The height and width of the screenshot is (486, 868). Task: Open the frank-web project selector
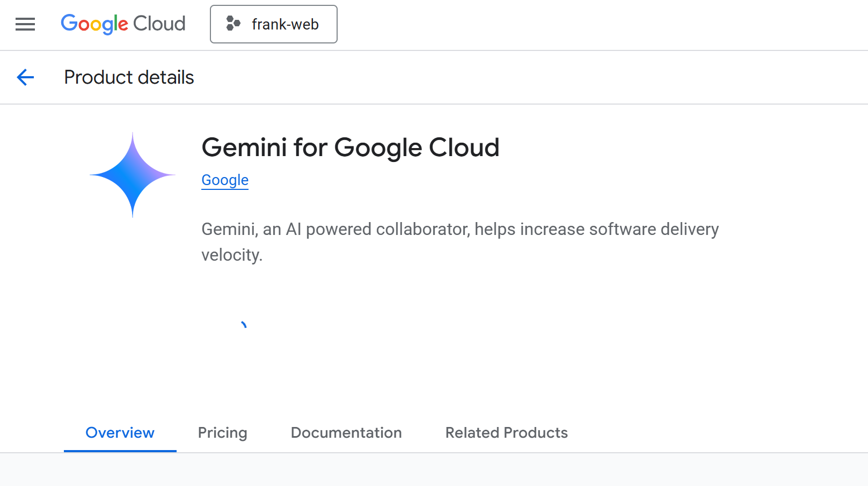point(274,24)
